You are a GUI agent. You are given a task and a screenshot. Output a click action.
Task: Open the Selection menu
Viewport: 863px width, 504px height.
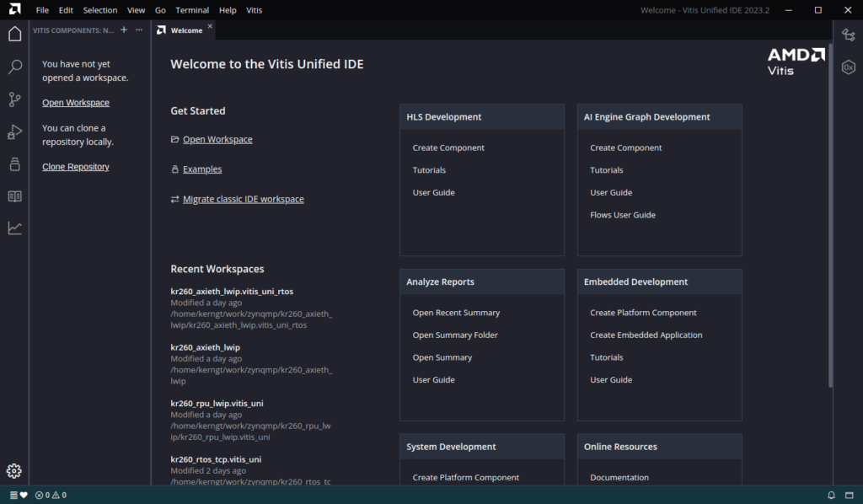coord(100,10)
